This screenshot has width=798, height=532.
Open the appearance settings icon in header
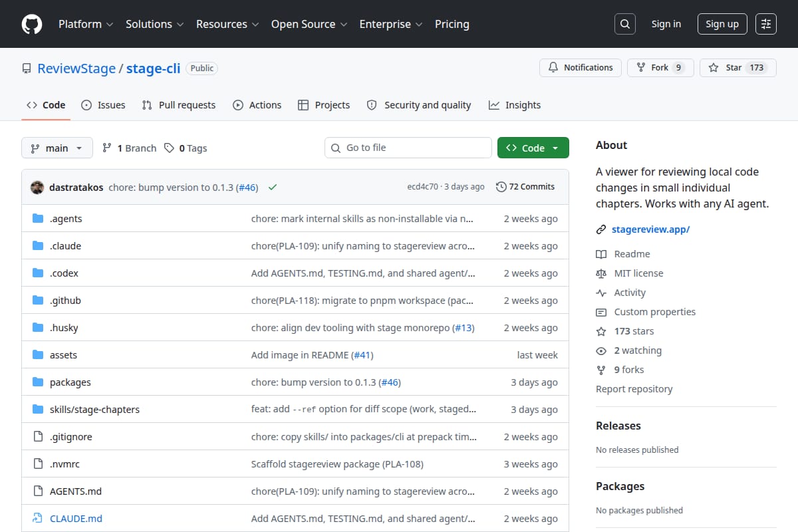pos(766,24)
